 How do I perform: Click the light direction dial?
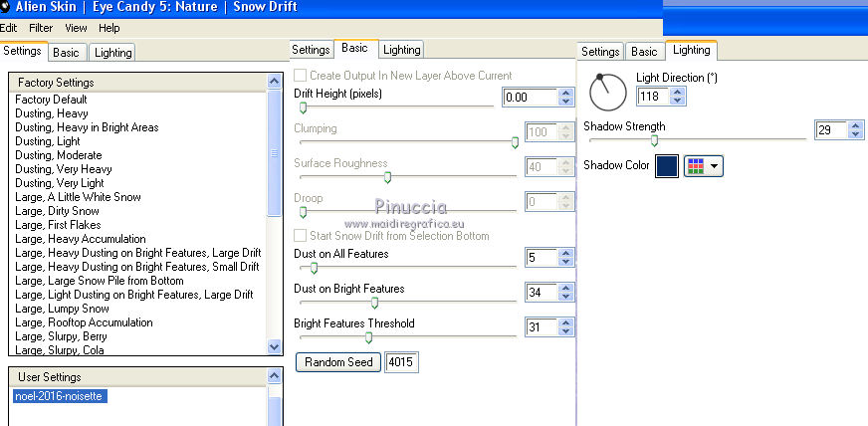pos(608,92)
